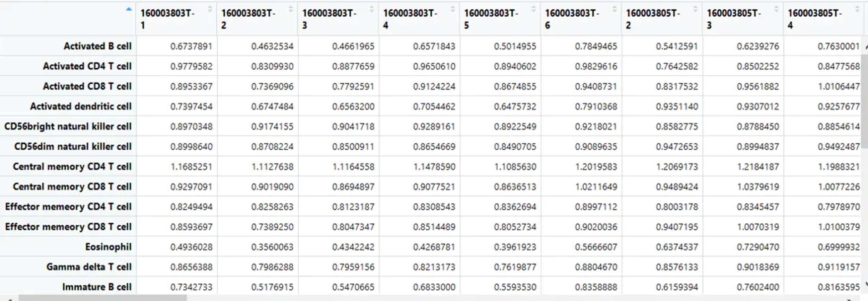Sort column 160003803T-6 using its arrows
This screenshot has width=868, height=301.
coord(614,9)
